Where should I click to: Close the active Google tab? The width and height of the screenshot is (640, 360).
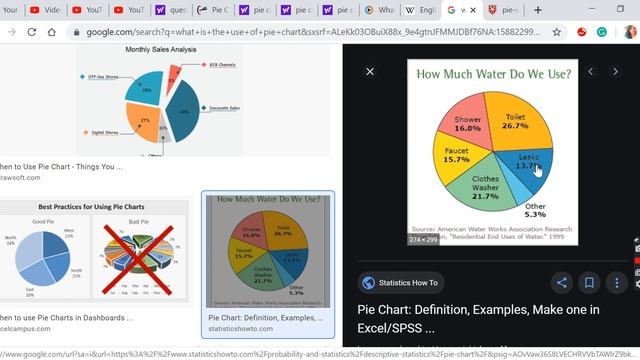pos(473,10)
